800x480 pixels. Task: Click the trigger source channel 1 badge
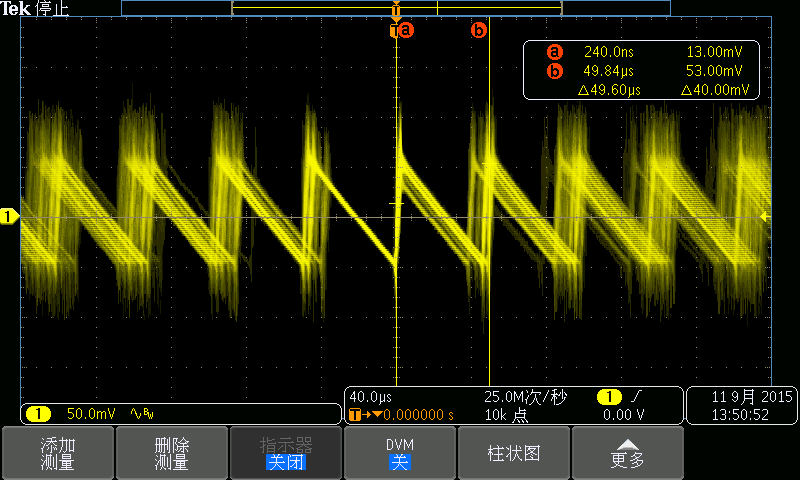[609, 396]
